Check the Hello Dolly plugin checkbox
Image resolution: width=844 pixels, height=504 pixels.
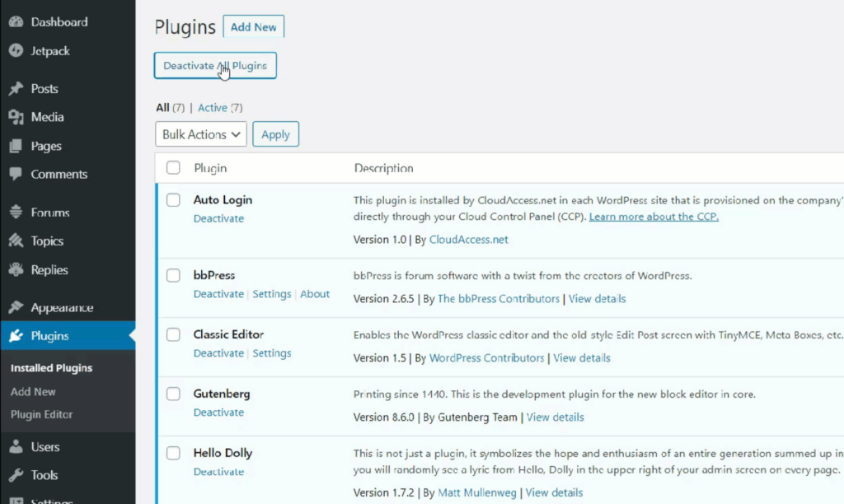(173, 453)
